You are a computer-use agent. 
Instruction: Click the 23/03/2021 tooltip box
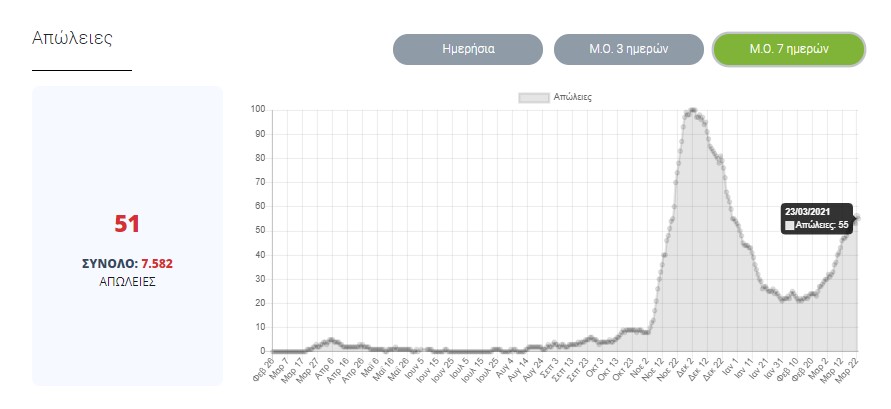(x=816, y=218)
